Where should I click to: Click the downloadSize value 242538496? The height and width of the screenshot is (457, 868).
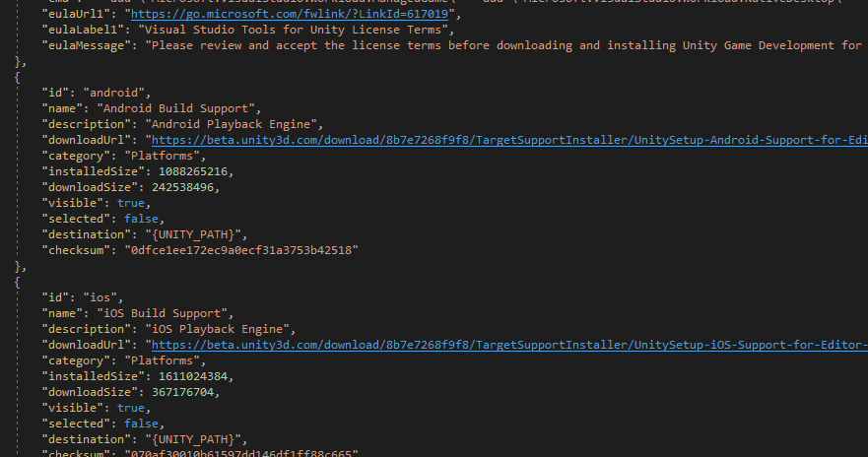tap(182, 187)
